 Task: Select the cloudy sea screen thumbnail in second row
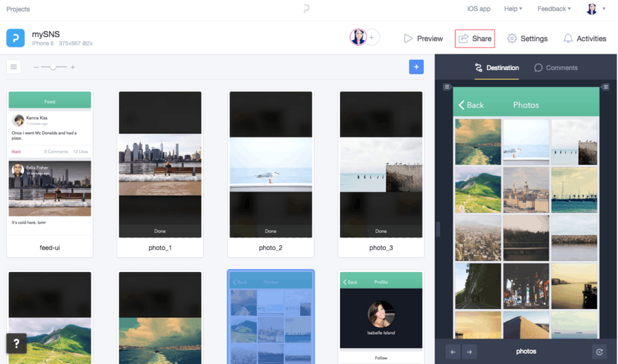coord(160,317)
